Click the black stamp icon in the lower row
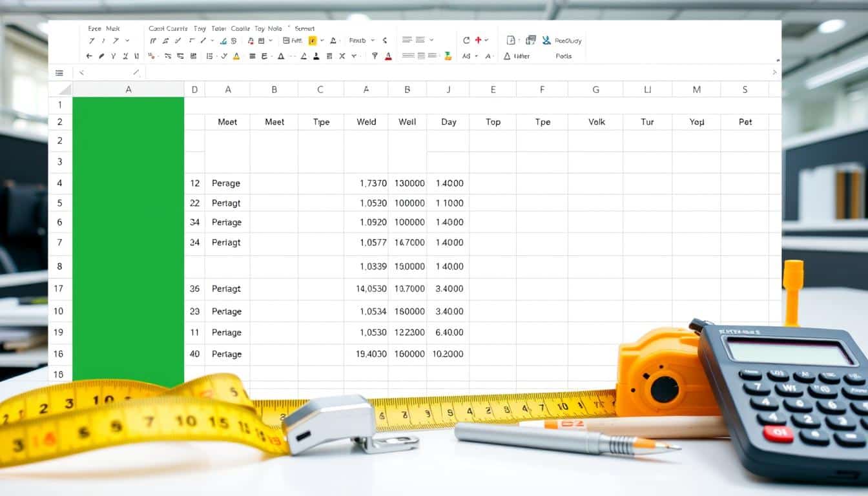This screenshot has height=496, width=868. 316,56
